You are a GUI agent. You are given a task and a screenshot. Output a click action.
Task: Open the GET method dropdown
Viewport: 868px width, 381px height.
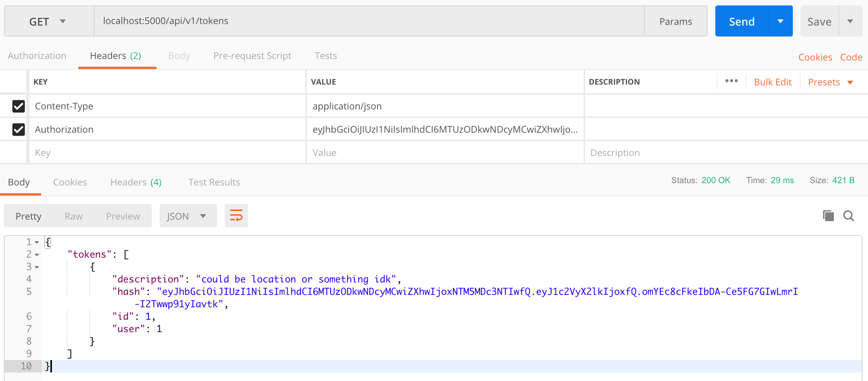pos(49,21)
